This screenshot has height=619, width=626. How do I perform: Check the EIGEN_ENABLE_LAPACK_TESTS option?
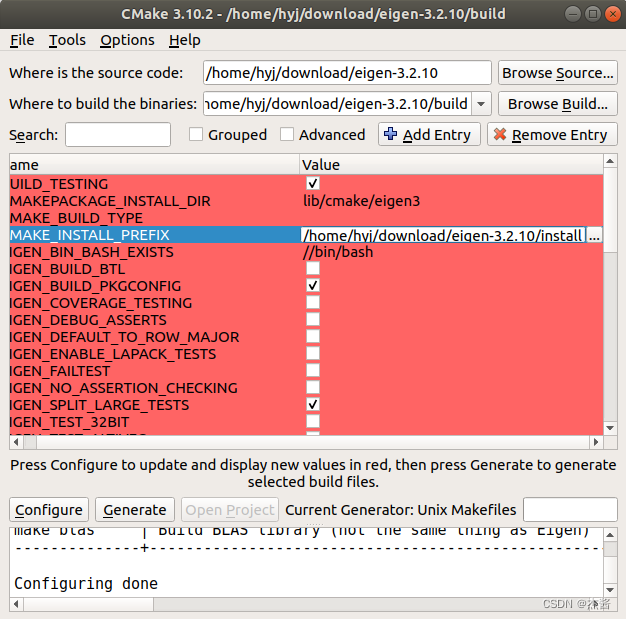click(x=313, y=353)
